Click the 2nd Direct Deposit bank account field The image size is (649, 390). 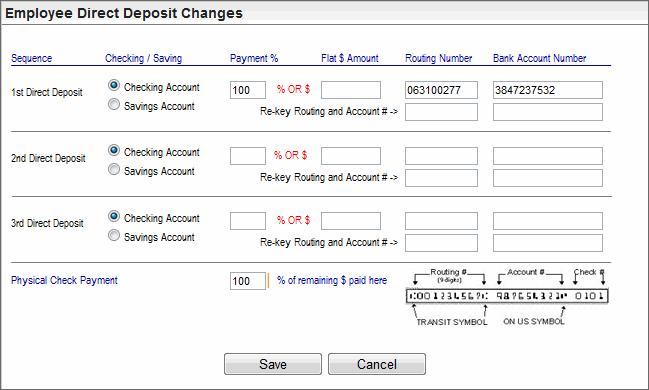(x=548, y=156)
